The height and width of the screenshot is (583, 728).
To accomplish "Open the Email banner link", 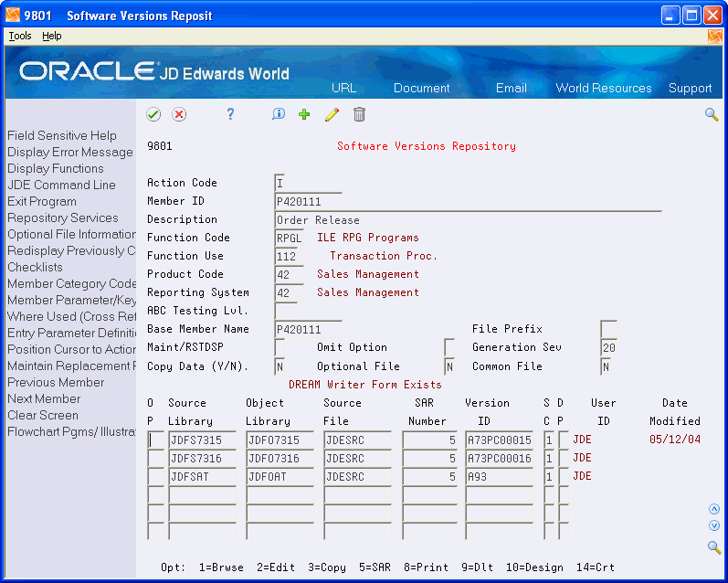I will [512, 89].
